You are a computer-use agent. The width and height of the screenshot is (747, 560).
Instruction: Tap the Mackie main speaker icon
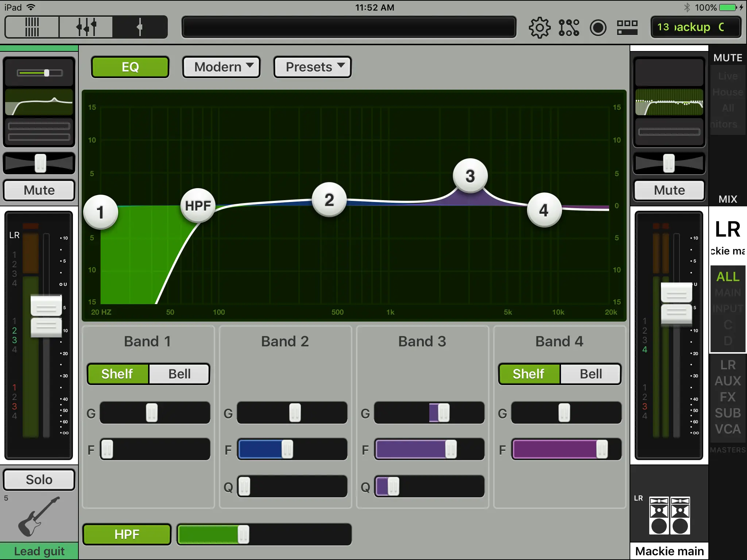[x=669, y=516]
